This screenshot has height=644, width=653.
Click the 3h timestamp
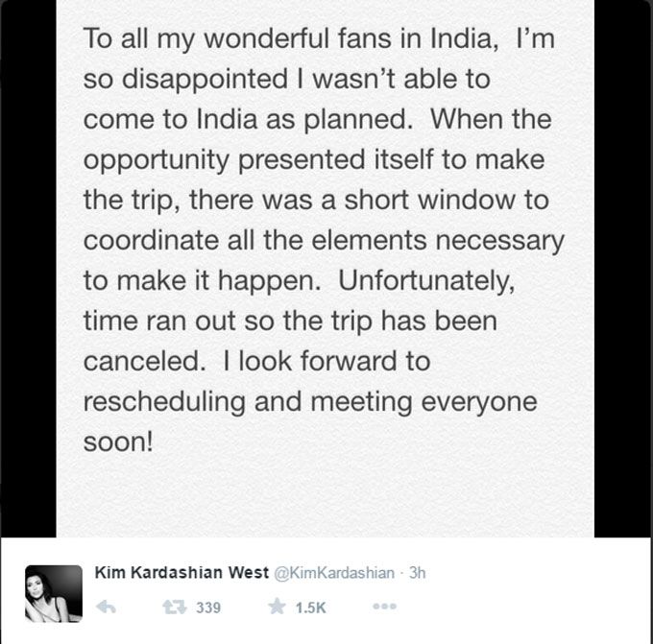(417, 573)
